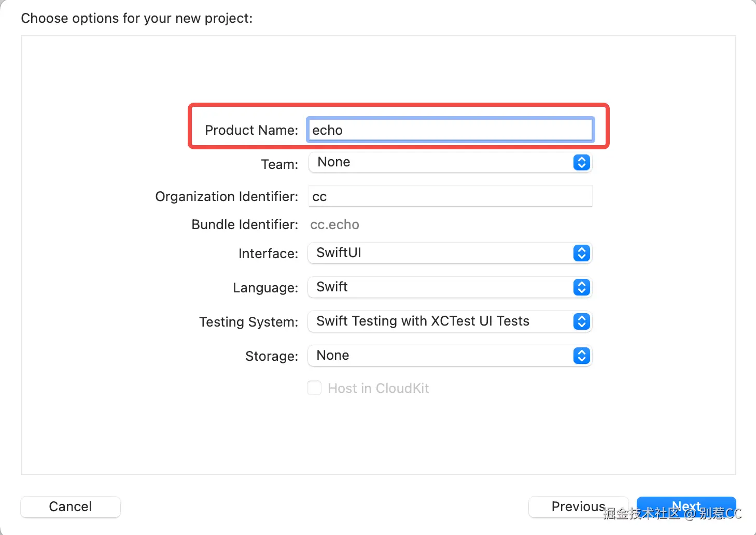The image size is (756, 535).
Task: Open the Testing System selection list
Action: pyautogui.click(x=441, y=321)
